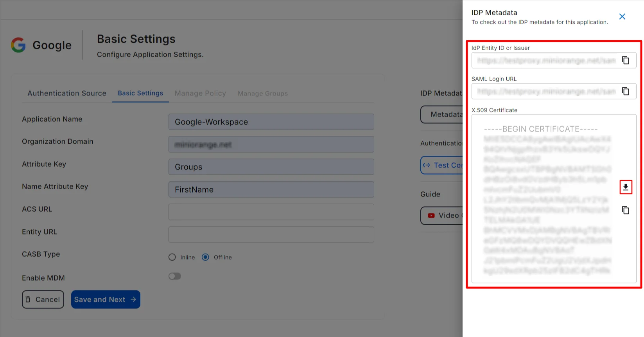Open the Video guide button

pos(441,215)
